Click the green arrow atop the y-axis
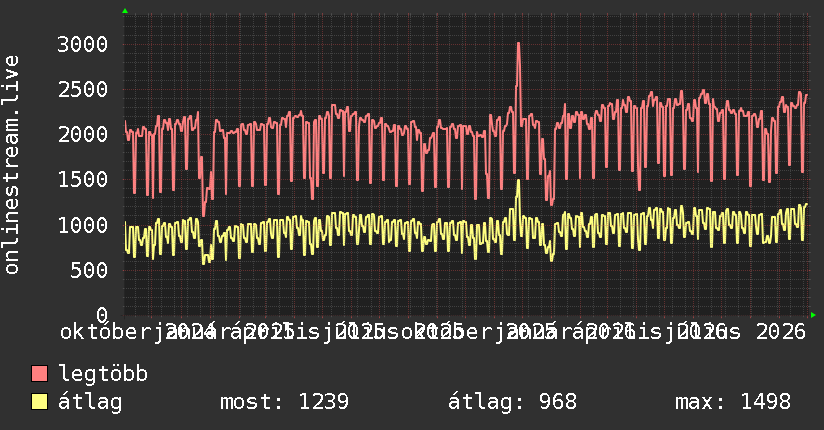The height and width of the screenshot is (430, 824). click(125, 11)
